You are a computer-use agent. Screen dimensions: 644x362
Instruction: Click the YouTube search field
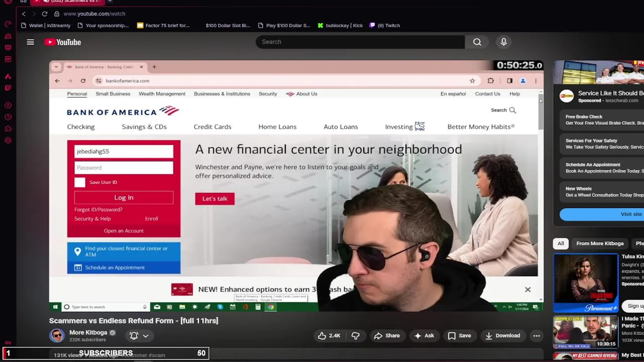(x=360, y=42)
